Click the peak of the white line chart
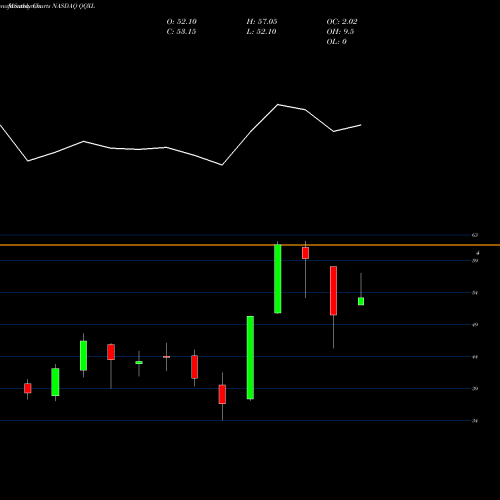Image resolution: width=500 pixels, height=500 pixels. [x=278, y=105]
